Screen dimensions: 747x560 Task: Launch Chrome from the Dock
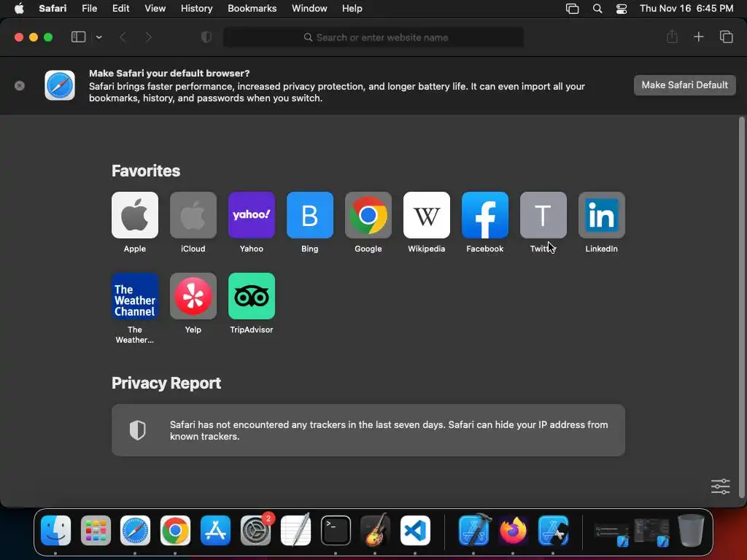[x=175, y=530]
